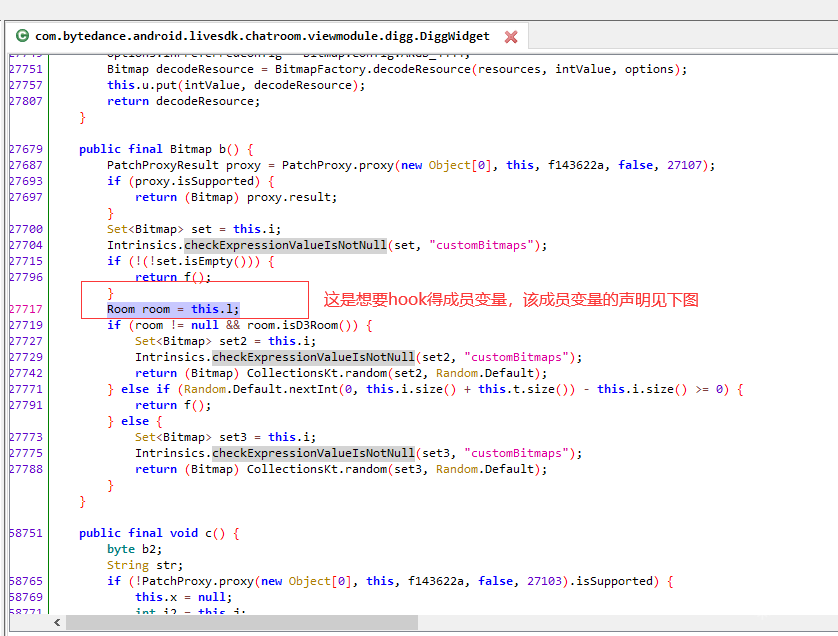Viewport: 838px width, 636px height.
Task: Click 'this.u.put(intValue, decodeResource);' line
Action: [236, 86]
